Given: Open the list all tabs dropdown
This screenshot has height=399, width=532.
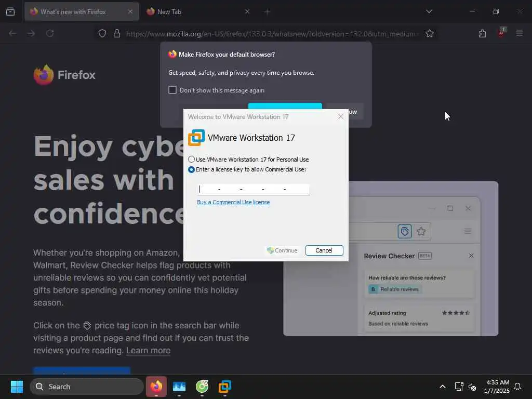Looking at the screenshot, I should (x=429, y=11).
